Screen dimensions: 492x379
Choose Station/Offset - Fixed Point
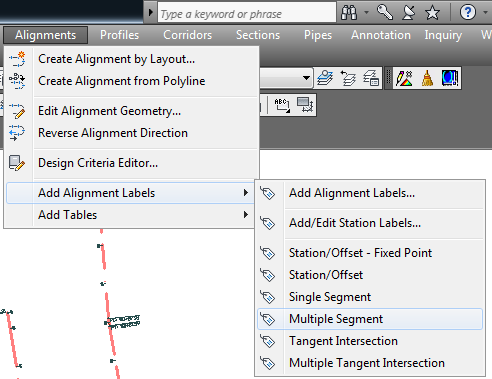pyautogui.click(x=360, y=253)
